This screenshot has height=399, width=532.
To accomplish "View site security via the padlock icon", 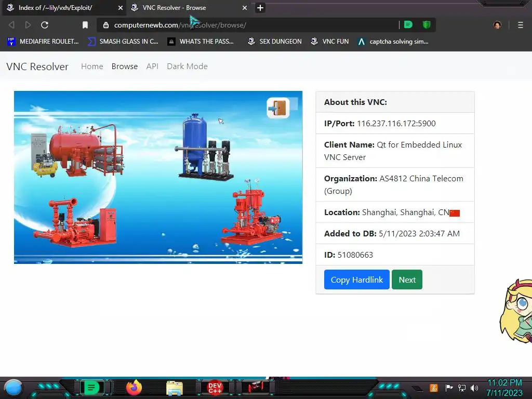I will point(106,25).
